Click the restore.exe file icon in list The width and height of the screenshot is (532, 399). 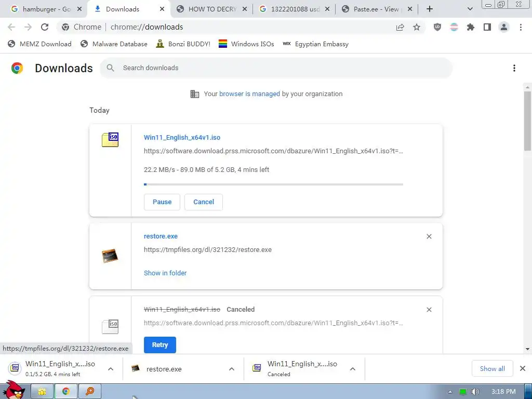pyautogui.click(x=110, y=256)
